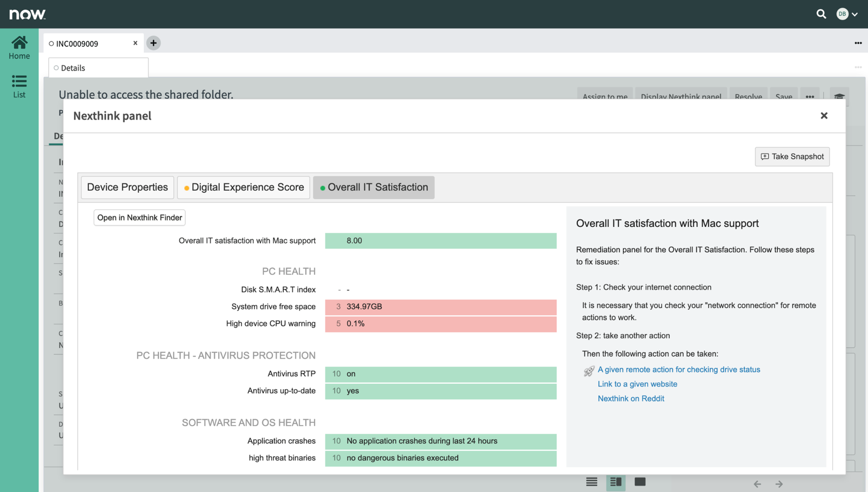
Task: Click Open in Nexthink Finder button
Action: (x=139, y=218)
